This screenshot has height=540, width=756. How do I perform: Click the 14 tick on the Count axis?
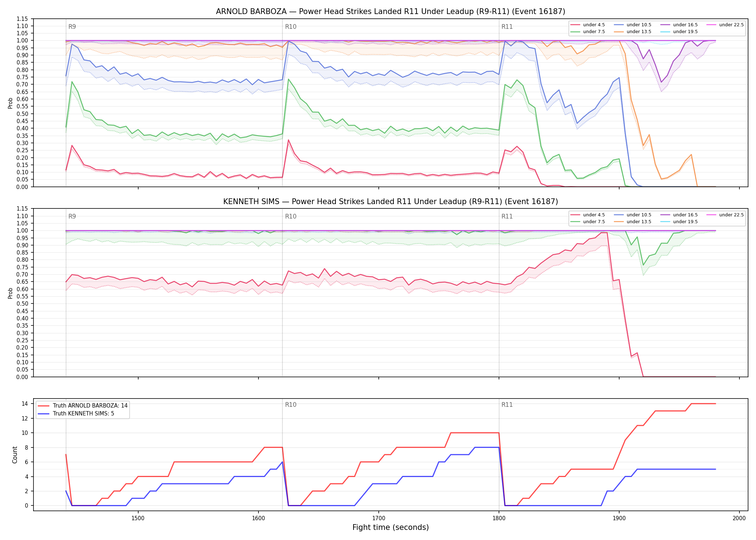point(25,404)
